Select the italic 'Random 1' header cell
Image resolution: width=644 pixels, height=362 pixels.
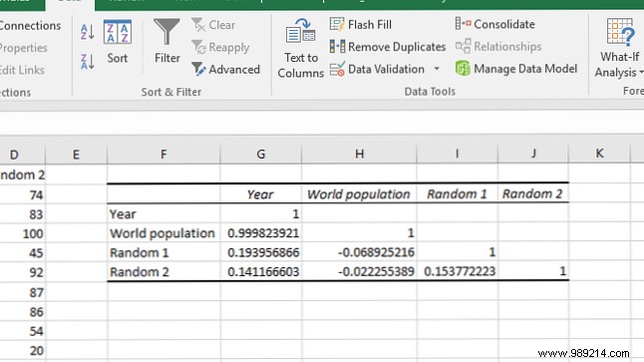click(x=458, y=193)
